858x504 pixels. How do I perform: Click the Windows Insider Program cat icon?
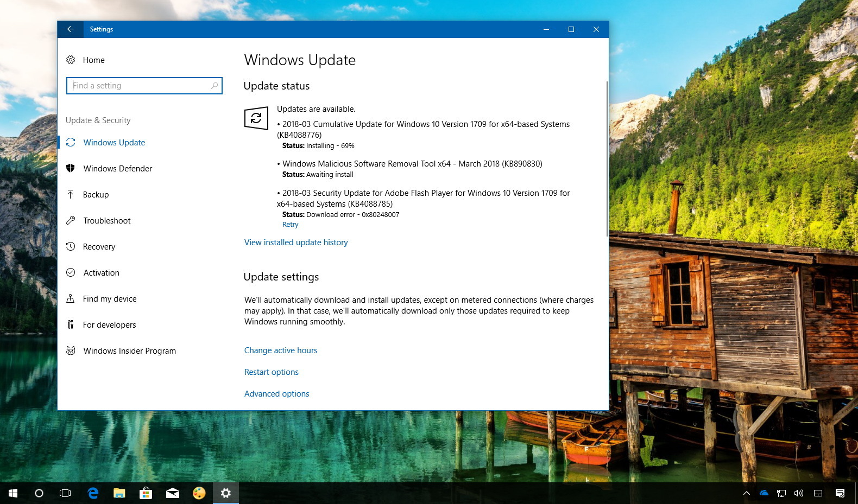coord(71,350)
